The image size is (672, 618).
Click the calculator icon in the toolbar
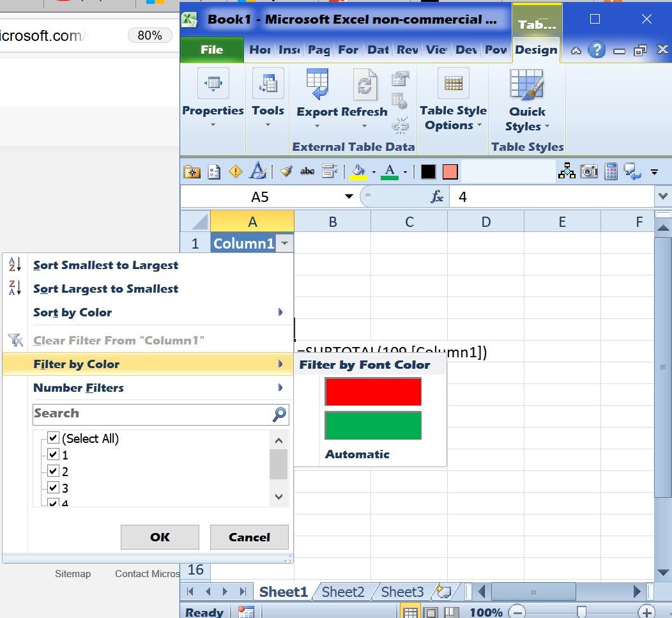[x=611, y=171]
